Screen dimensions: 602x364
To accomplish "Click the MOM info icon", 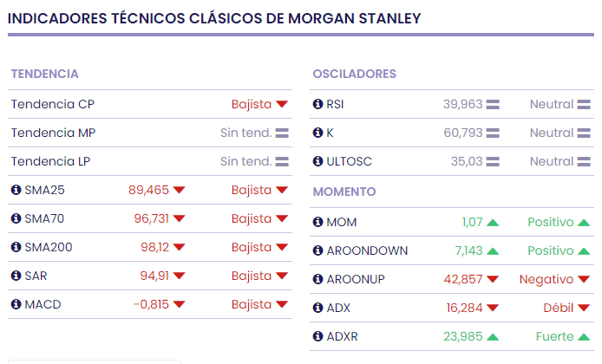I will coord(318,223).
